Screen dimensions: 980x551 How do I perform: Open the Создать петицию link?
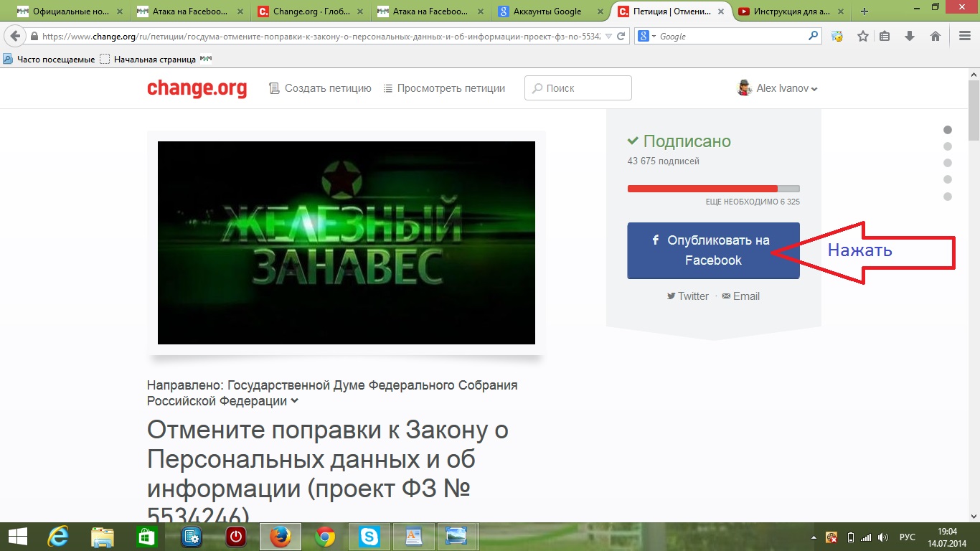320,88
